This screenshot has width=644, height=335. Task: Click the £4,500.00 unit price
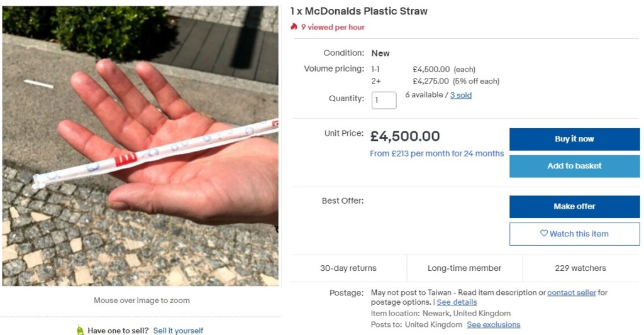coord(405,136)
